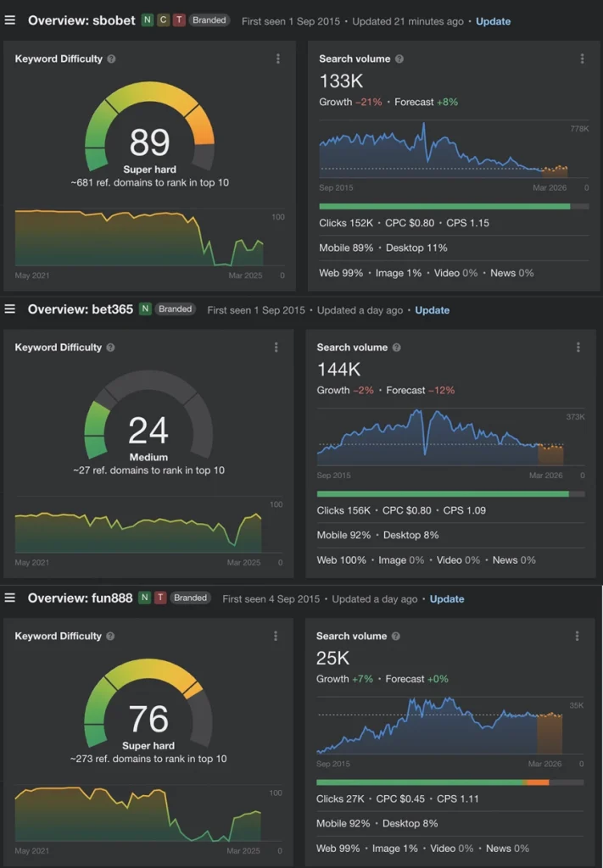Click the green N badge for sbobet
Screen dimensions: 603x868
(x=147, y=20)
